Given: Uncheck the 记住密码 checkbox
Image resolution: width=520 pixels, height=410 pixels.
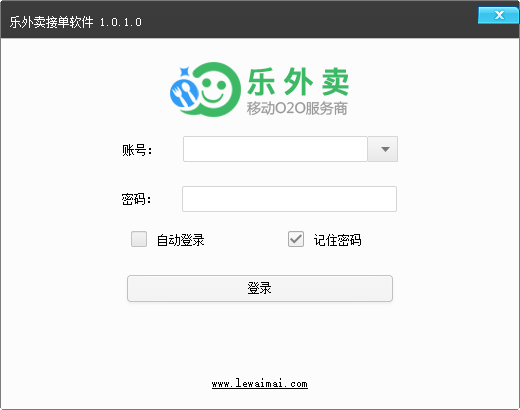Looking at the screenshot, I should 296,239.
